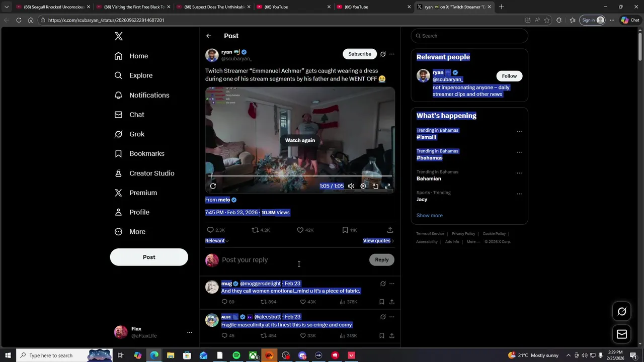Screen dimensions: 644x362
Task: Open Relevant sort dropdown
Action: click(x=217, y=241)
